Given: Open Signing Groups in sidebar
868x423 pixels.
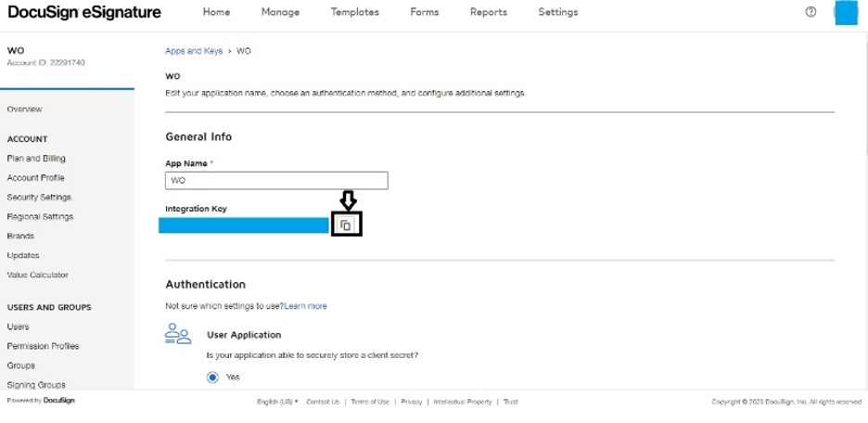Looking at the screenshot, I should (36, 385).
